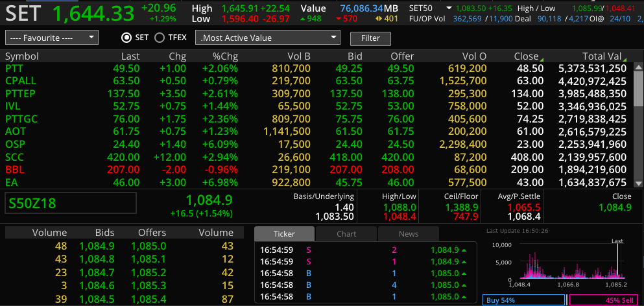Select the TFEX radio button
This screenshot has height=306, width=644.
pos(160,38)
